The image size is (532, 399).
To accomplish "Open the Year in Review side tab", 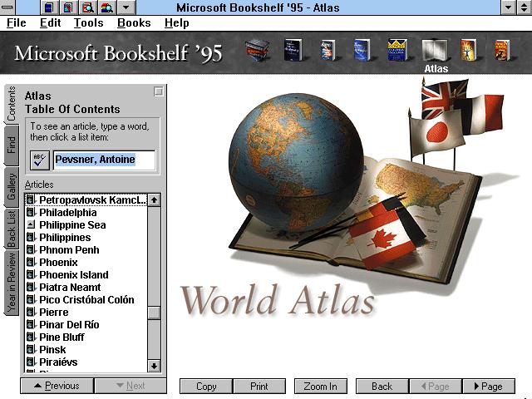I will click(x=11, y=283).
